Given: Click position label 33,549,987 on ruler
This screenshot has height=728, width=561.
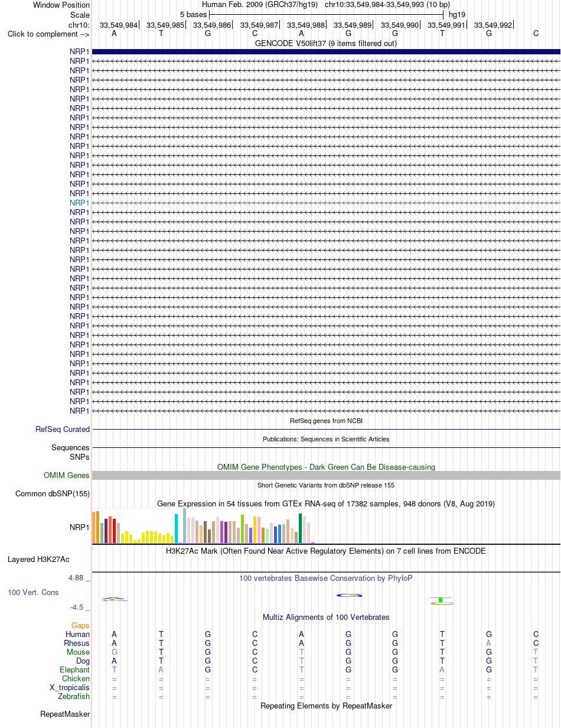Looking at the screenshot, I should tap(259, 25).
